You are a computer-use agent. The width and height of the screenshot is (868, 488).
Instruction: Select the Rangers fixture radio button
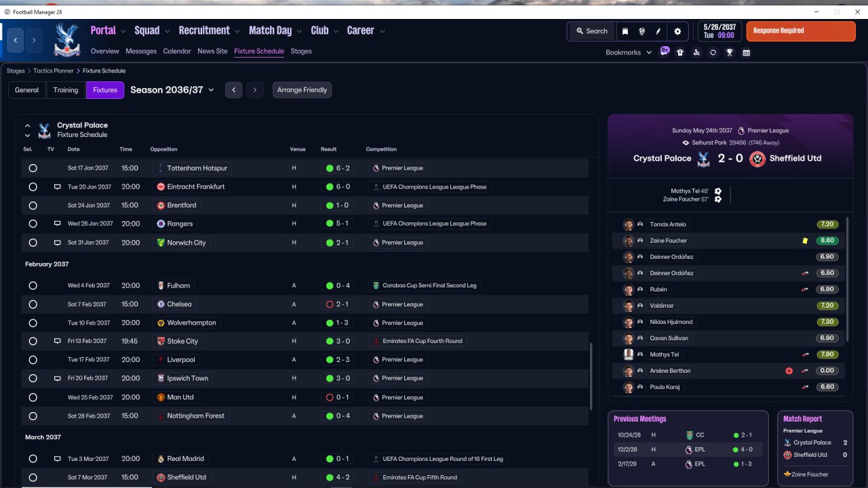33,224
